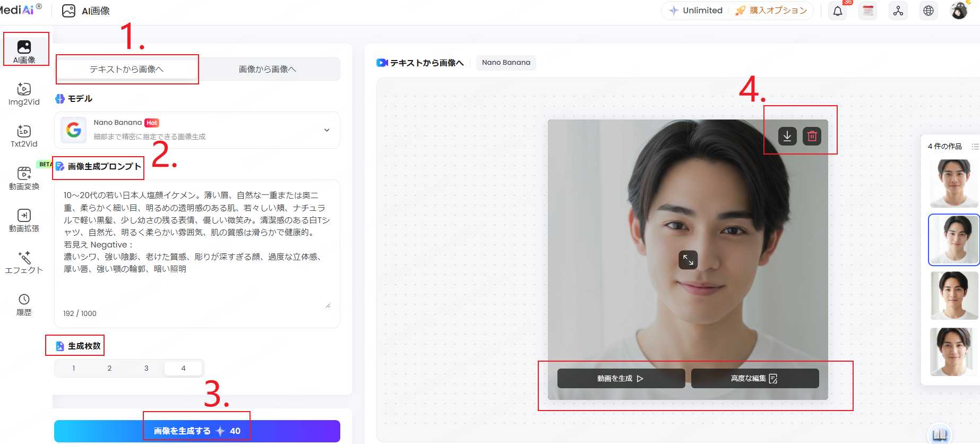Screen dimensions: 980x444
Task: Select generation count 4
Action: [183, 368]
